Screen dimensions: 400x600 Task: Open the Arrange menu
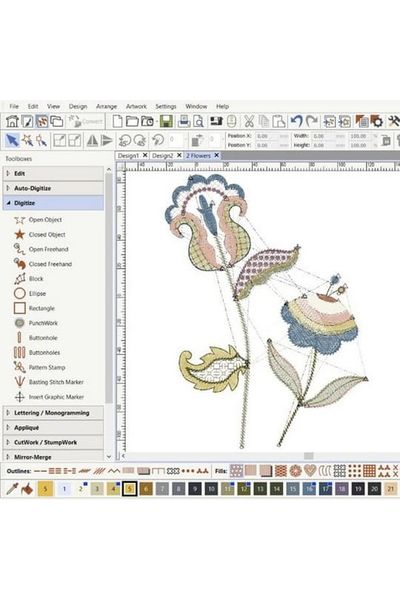point(106,106)
